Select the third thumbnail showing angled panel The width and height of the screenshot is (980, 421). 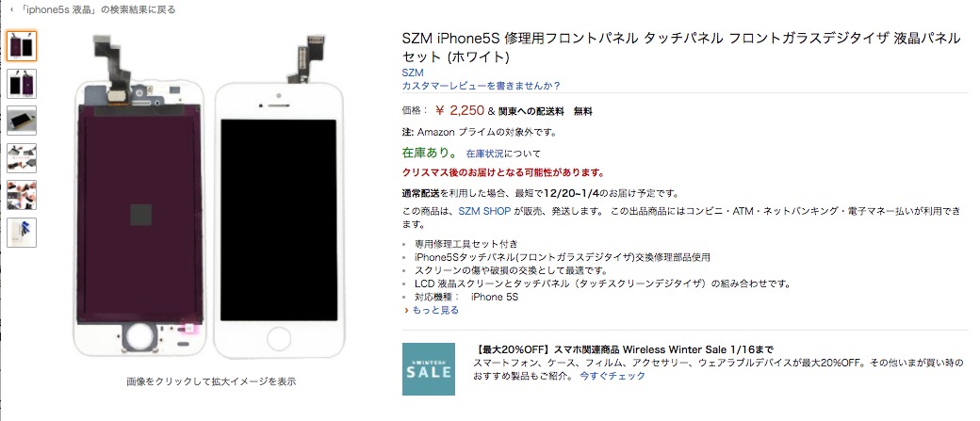[22, 121]
